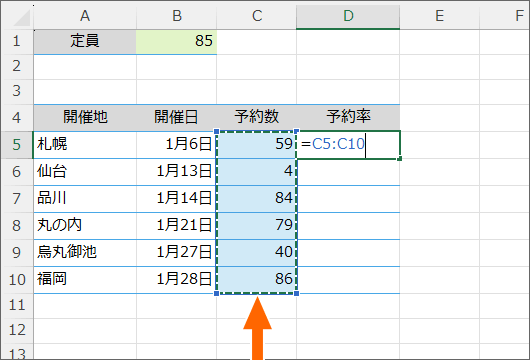Viewport: 530px width, 360px height.
Task: Click date cell 1月14日
Action: 176,199
